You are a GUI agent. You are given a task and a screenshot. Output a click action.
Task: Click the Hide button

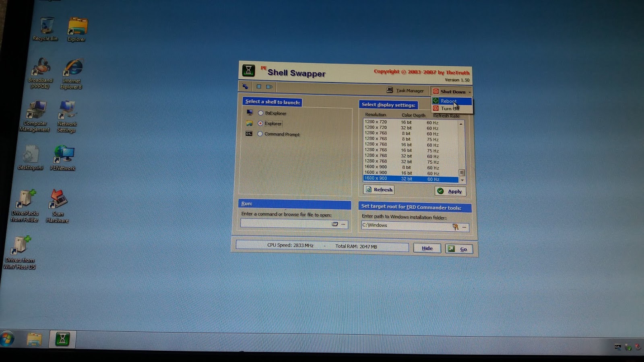point(427,248)
